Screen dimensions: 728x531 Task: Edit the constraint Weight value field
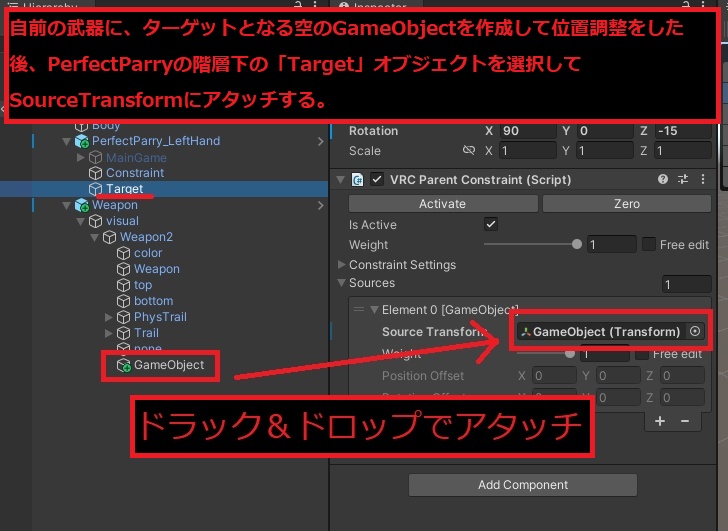click(x=611, y=245)
